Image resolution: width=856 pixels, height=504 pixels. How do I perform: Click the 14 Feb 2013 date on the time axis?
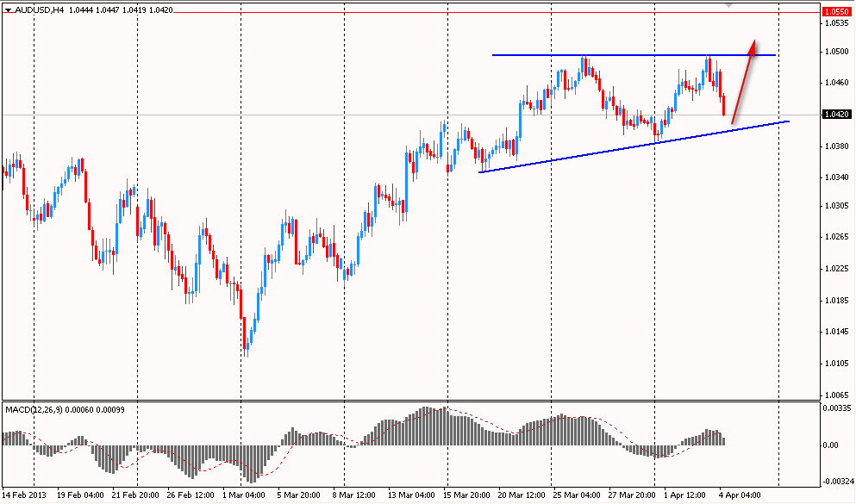[x=25, y=495]
